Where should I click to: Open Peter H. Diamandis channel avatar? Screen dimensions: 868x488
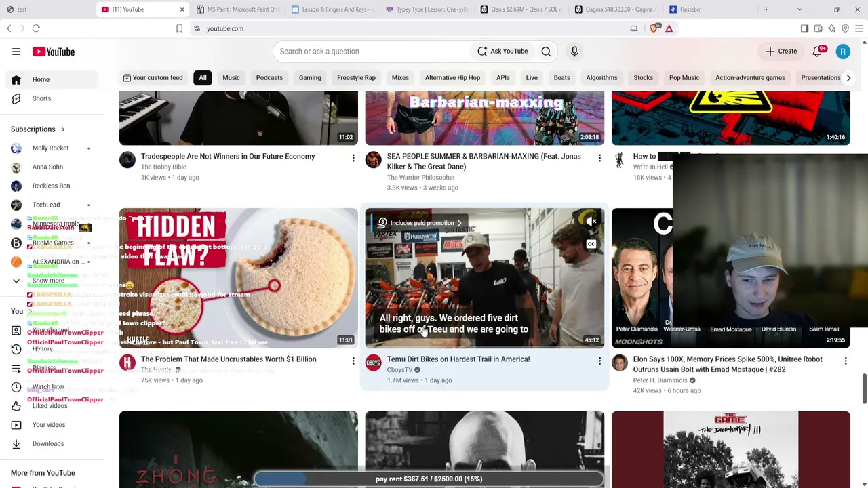[x=620, y=363]
